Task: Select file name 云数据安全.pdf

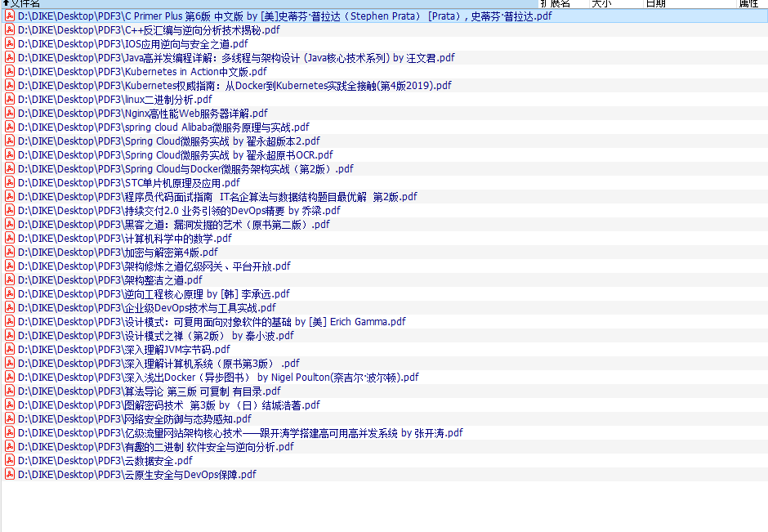Action: (105, 460)
